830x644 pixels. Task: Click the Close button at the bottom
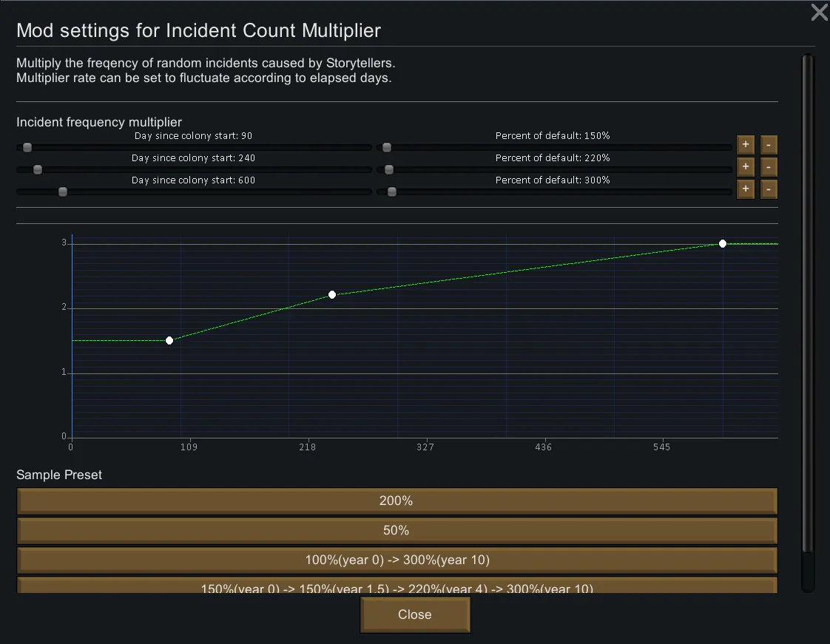tap(414, 614)
